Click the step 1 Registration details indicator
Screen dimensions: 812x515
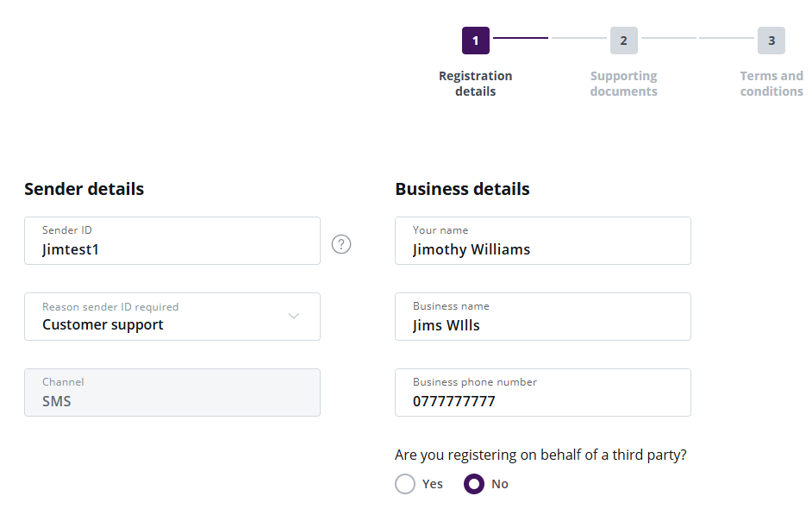tap(475, 40)
